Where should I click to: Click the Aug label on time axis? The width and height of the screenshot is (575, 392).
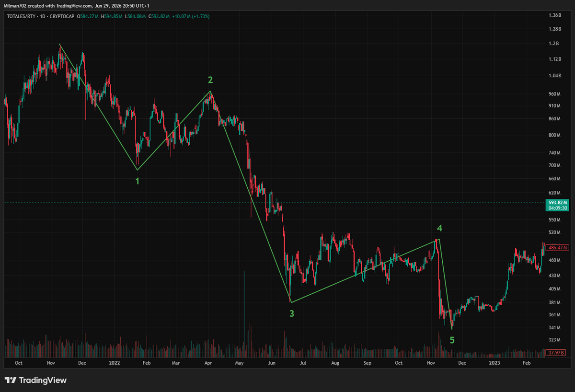(335, 363)
